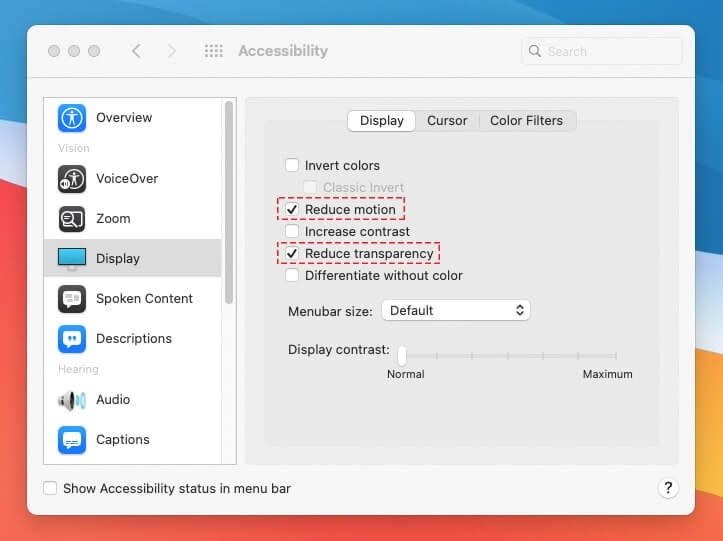Click the Display monitor icon
Image resolution: width=723 pixels, height=541 pixels.
click(71, 258)
